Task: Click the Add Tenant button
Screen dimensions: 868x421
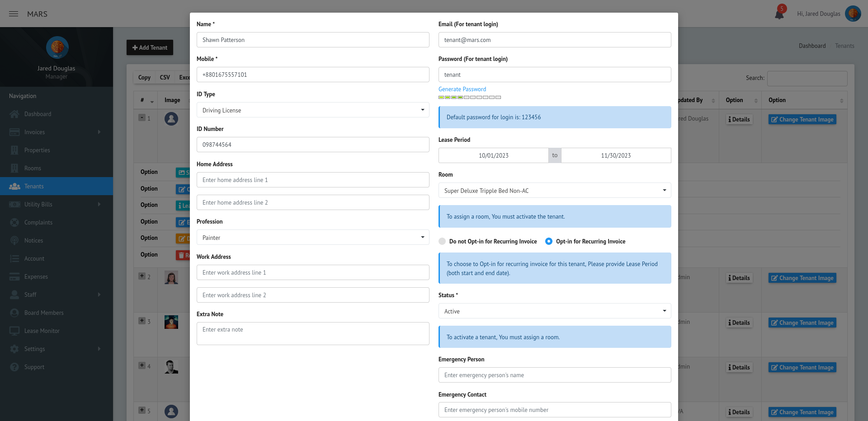Action: [150, 47]
